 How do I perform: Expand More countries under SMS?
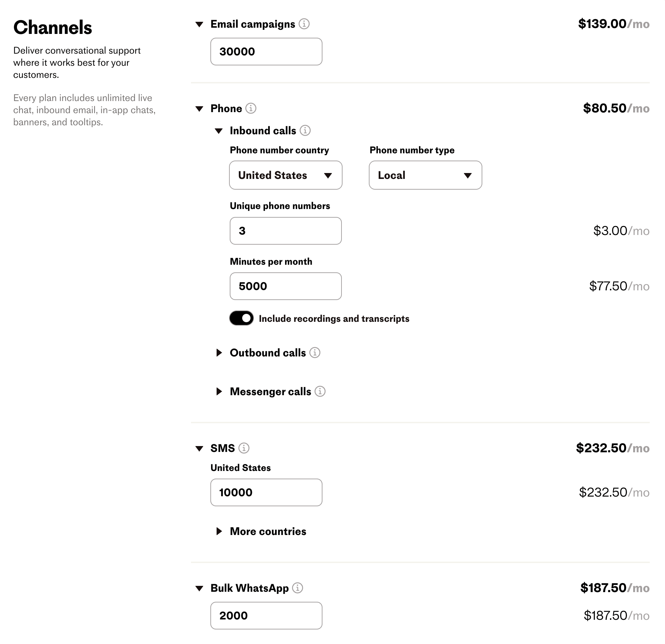219,532
